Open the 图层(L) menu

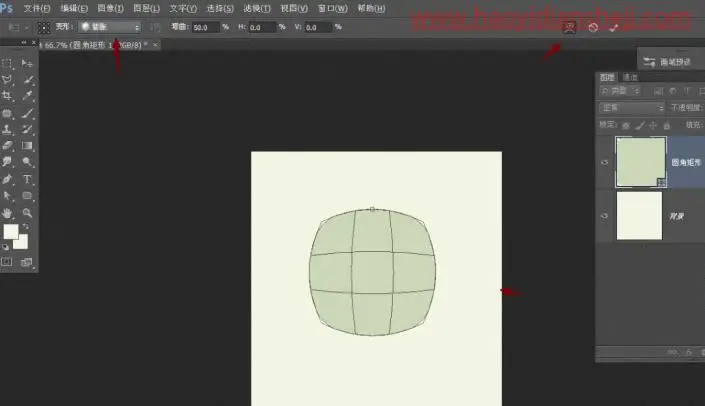147,9
